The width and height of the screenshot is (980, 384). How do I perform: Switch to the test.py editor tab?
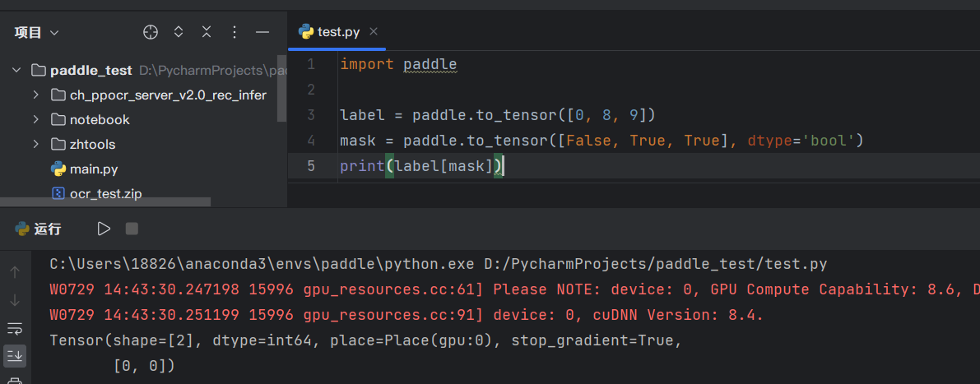(338, 32)
